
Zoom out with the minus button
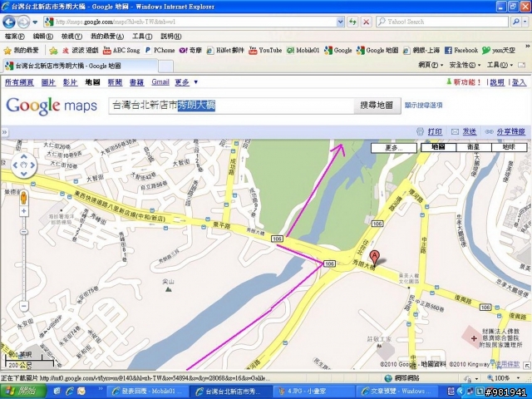[x=24, y=307]
